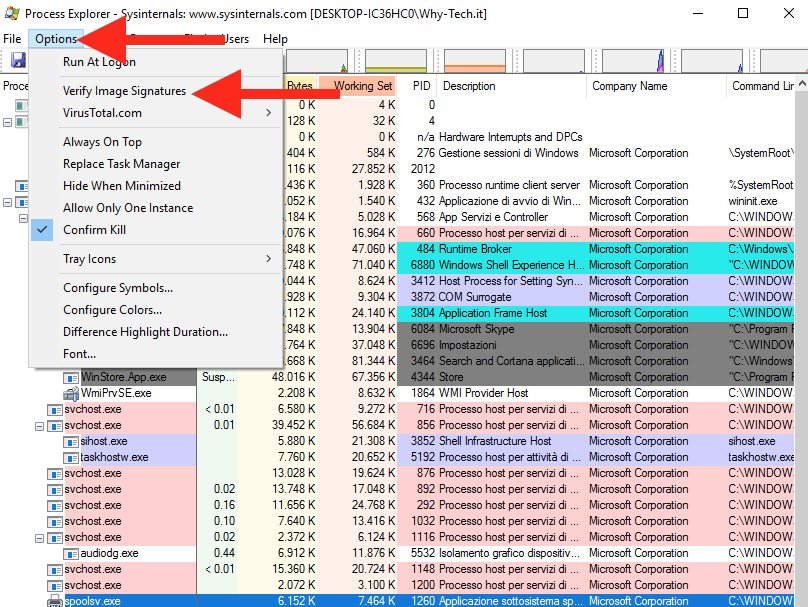Screen dimensions: 808x607
Task: Click the WinStore.App.exe process icon
Action: click(71, 378)
